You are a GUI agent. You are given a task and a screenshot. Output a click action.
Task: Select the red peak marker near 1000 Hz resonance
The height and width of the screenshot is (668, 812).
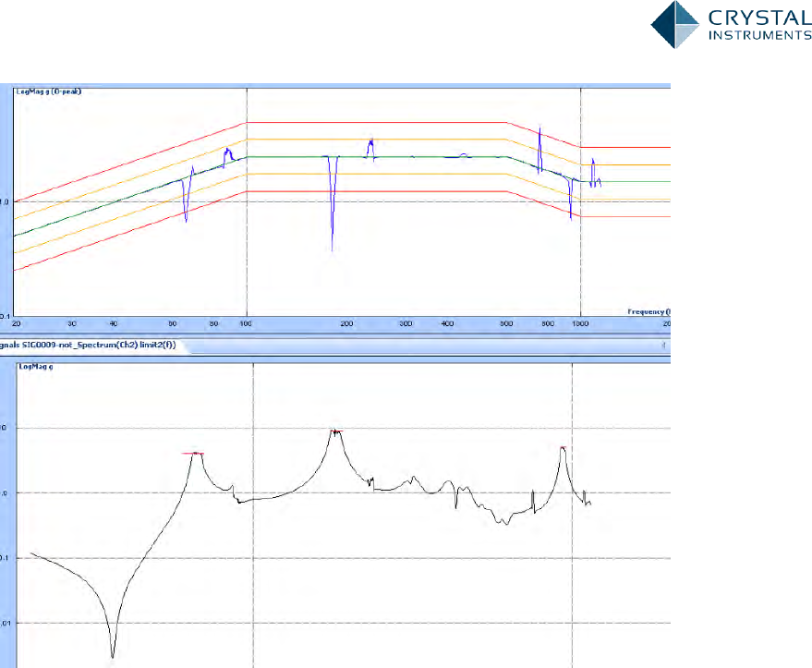(x=563, y=447)
